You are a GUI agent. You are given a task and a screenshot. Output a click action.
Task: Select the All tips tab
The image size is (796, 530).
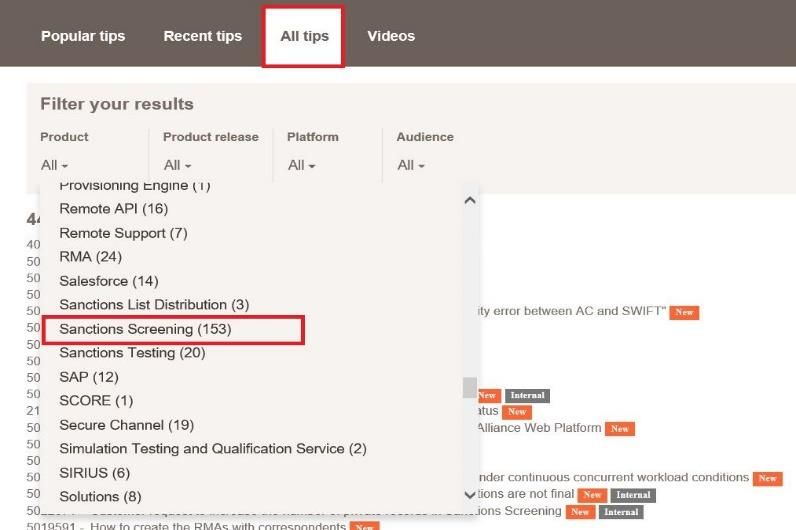pos(304,36)
